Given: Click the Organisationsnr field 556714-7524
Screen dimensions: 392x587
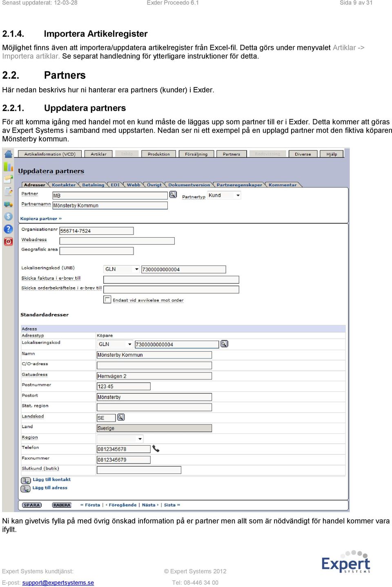Looking at the screenshot, I should 96,231.
